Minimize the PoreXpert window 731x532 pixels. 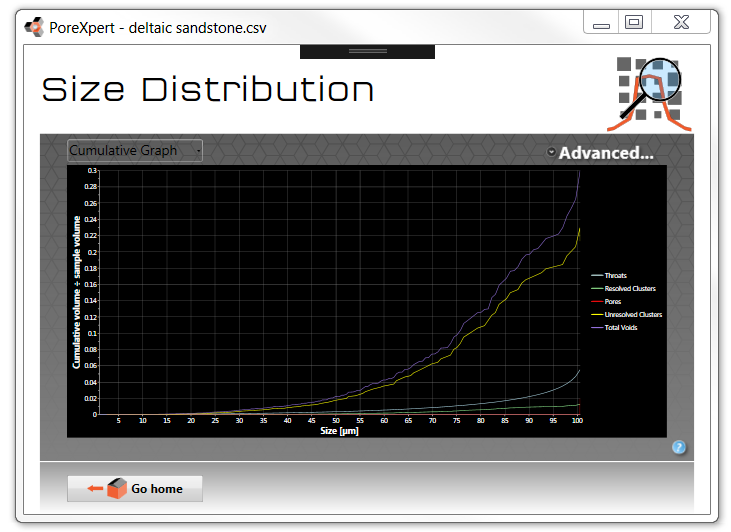click(x=601, y=24)
